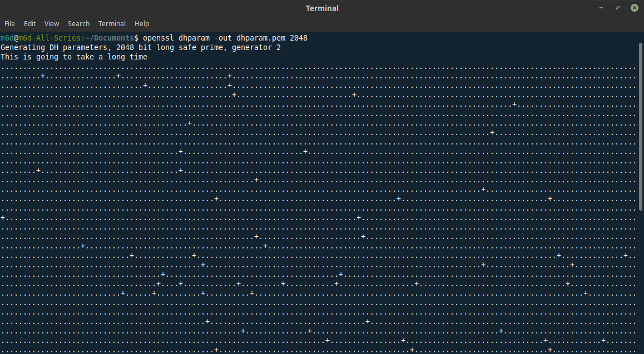Open the Terminal menu
This screenshot has width=644, height=354.
(x=112, y=24)
